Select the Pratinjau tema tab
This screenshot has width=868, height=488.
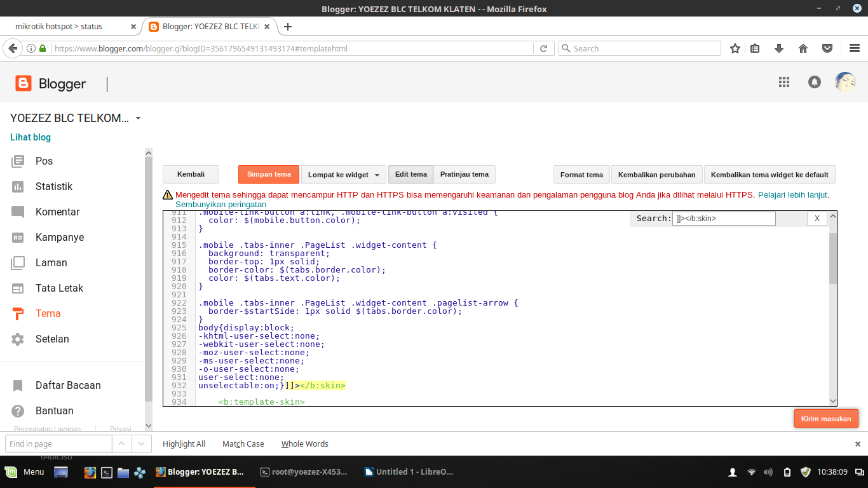pyautogui.click(x=465, y=174)
